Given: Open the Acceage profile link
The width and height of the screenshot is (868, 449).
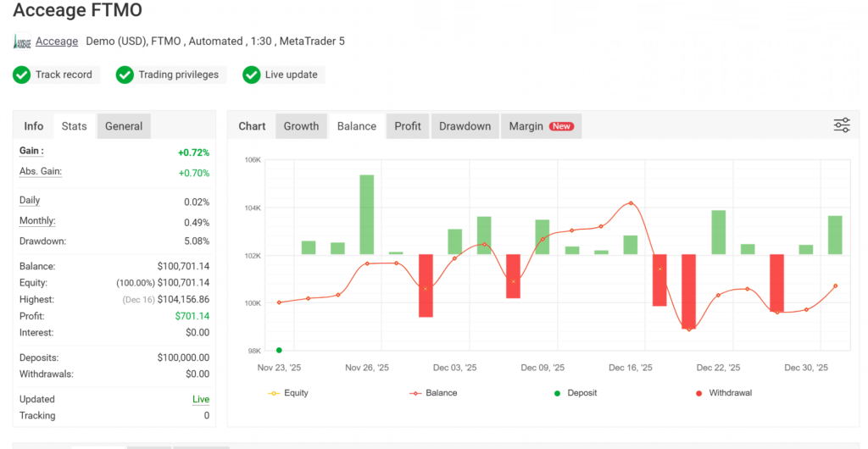Looking at the screenshot, I should pyautogui.click(x=57, y=42).
